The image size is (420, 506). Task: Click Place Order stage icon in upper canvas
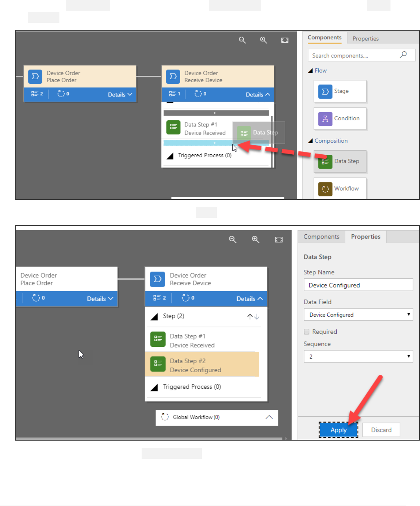click(35, 76)
